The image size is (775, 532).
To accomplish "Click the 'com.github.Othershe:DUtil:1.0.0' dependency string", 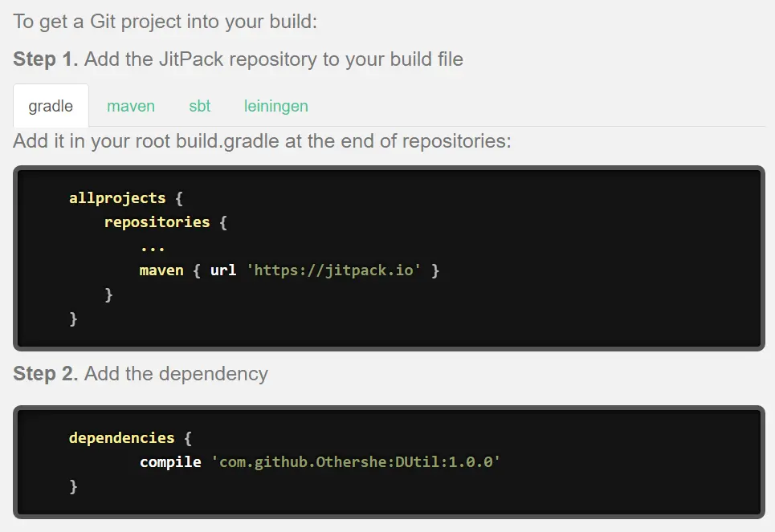I will [355, 462].
